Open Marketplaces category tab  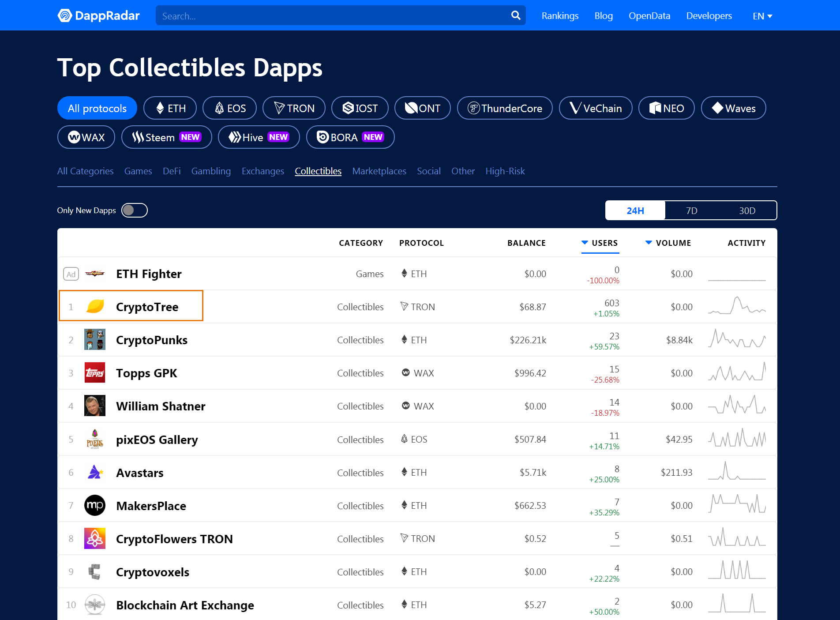coord(379,171)
